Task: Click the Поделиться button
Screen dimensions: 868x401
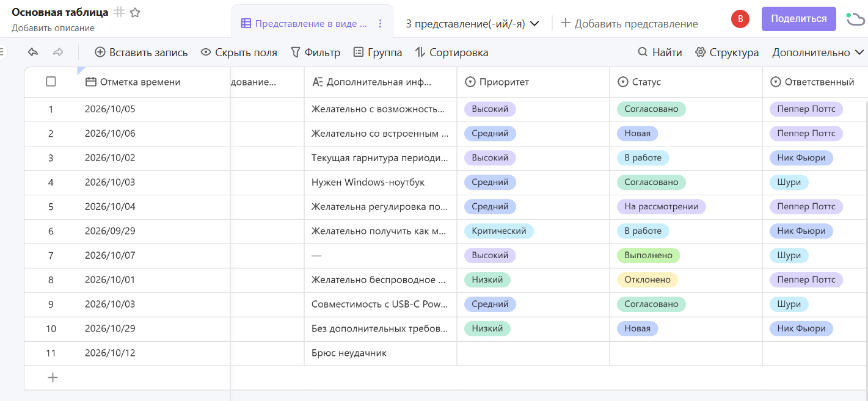Action: (798, 19)
